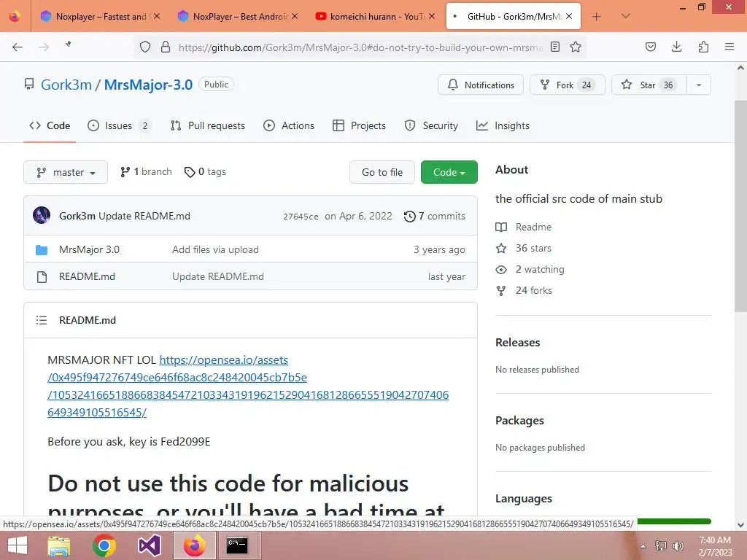This screenshot has height=560, width=747.
Task: Click the browser forward arrow
Action: 44,47
